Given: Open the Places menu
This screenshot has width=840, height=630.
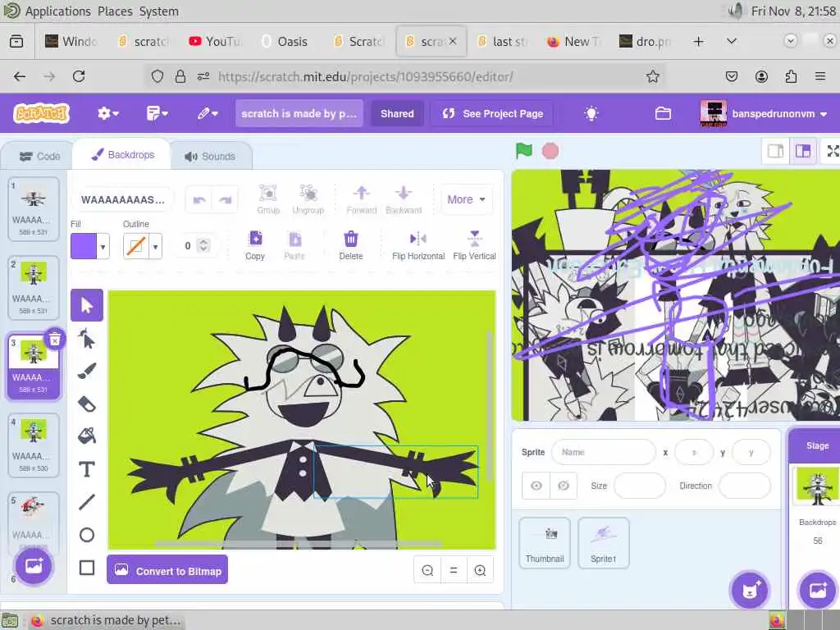Looking at the screenshot, I should coord(115,11).
